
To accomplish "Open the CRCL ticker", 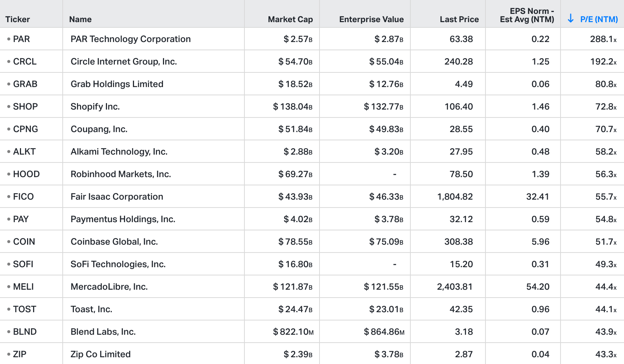I will coord(25,62).
